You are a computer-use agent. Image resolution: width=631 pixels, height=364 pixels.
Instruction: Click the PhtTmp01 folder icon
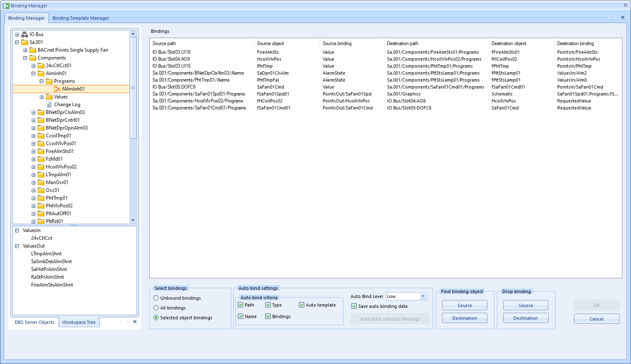tap(41, 198)
